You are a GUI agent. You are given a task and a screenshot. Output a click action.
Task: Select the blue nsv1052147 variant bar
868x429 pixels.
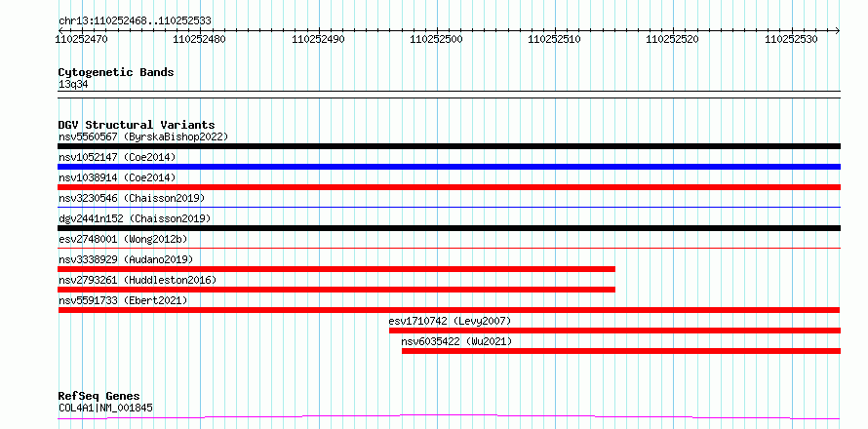click(449, 167)
